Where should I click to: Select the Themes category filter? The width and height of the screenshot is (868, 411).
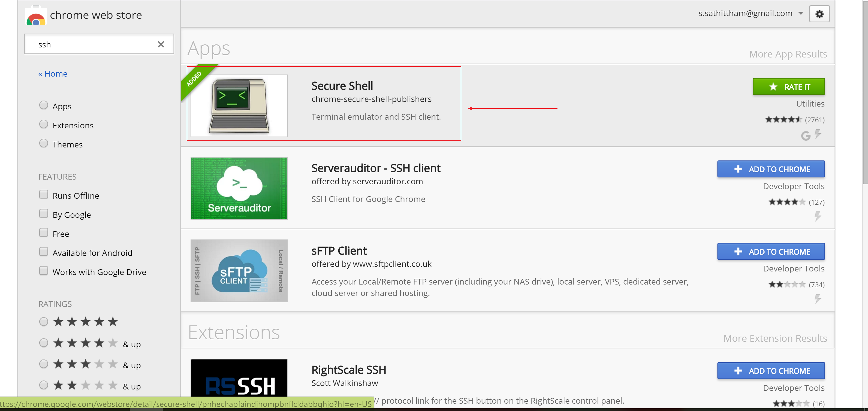(x=44, y=143)
